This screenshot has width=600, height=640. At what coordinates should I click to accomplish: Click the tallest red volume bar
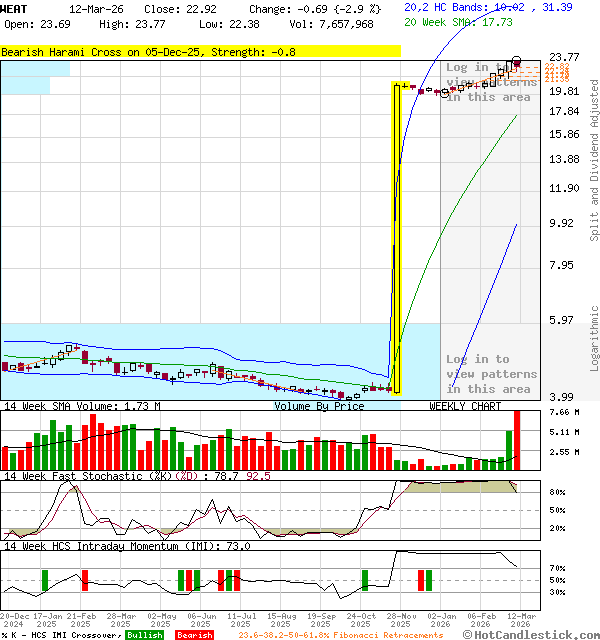coord(517,440)
